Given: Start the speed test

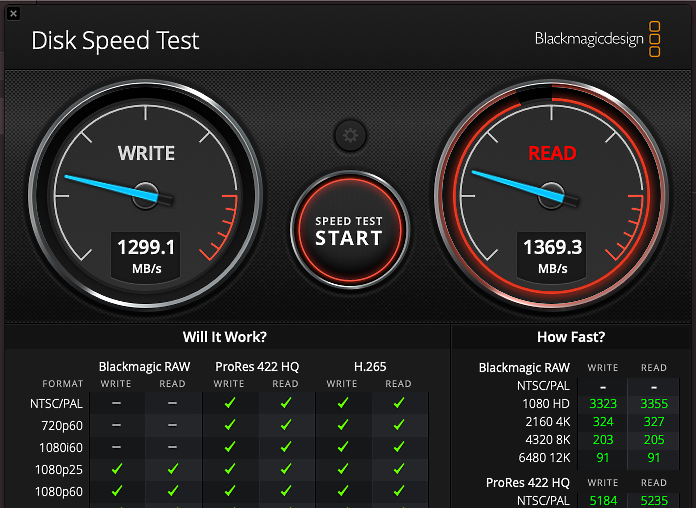Looking at the screenshot, I should (x=349, y=230).
